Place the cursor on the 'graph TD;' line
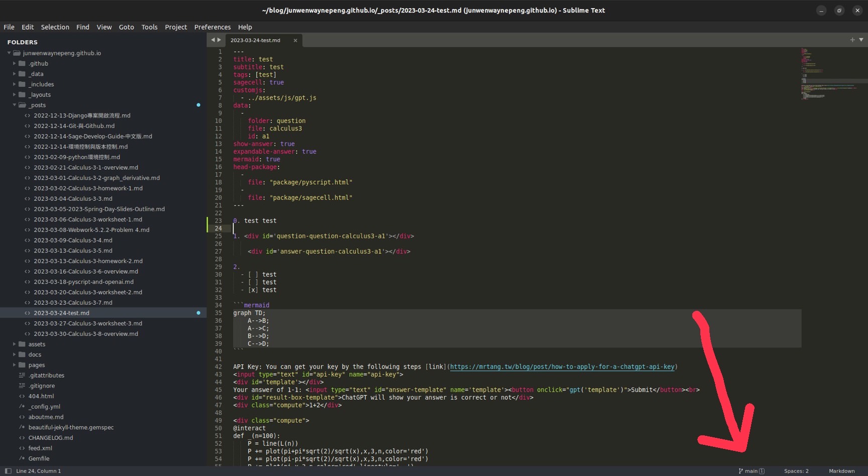868x476 pixels. pyautogui.click(x=249, y=313)
